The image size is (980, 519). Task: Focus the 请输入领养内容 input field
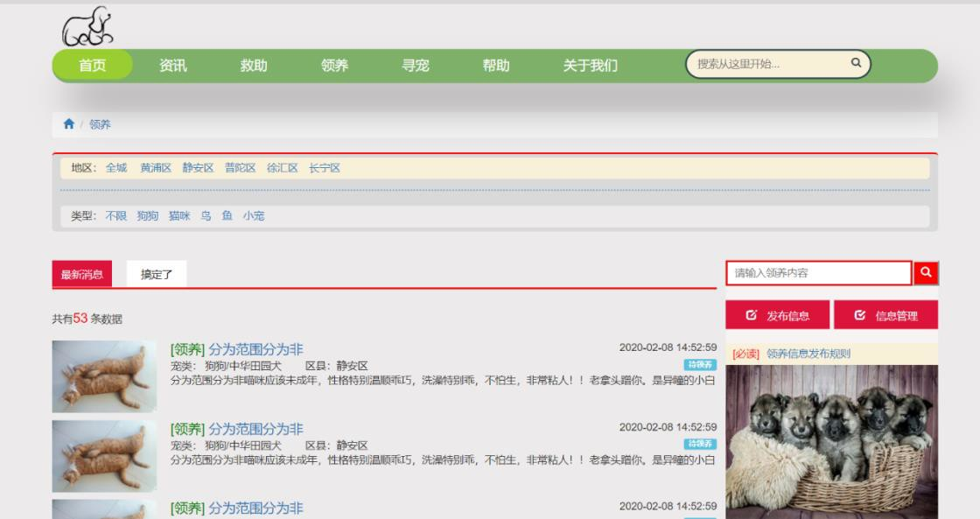pyautogui.click(x=819, y=273)
